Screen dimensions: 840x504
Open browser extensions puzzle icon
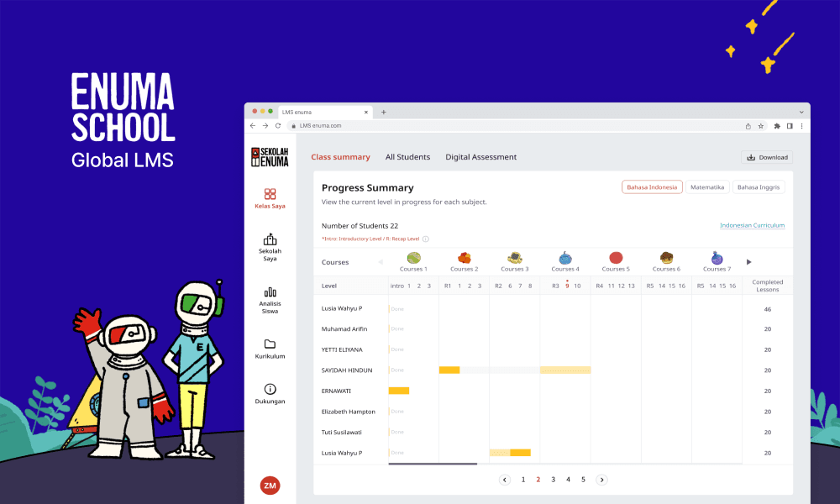tap(777, 126)
